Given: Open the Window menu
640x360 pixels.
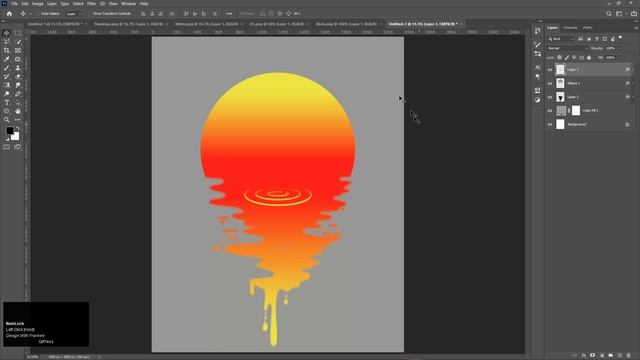Looking at the screenshot, I should tap(129, 4).
